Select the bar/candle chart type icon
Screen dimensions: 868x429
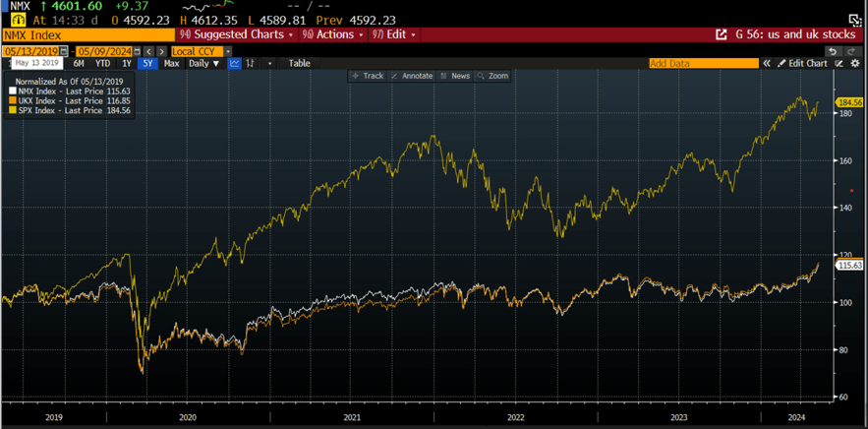click(250, 63)
